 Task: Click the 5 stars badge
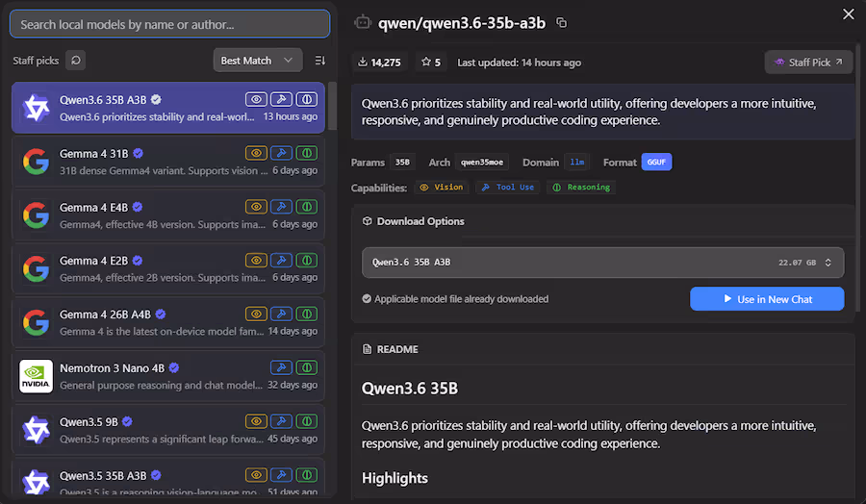[x=431, y=63]
